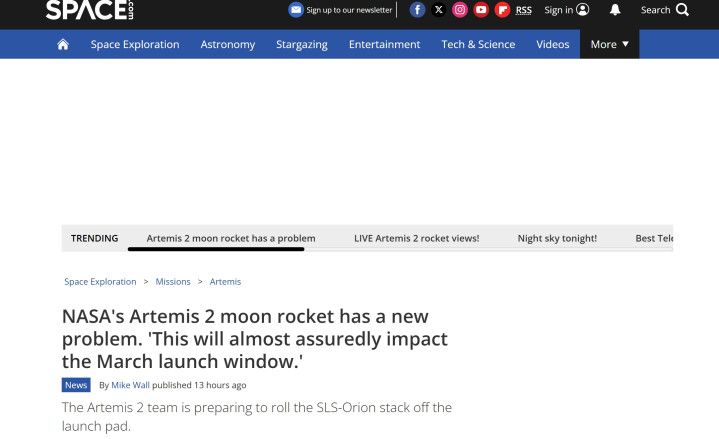Open the Flipboard social icon
Image resolution: width=719 pixels, height=439 pixels.
point(503,10)
